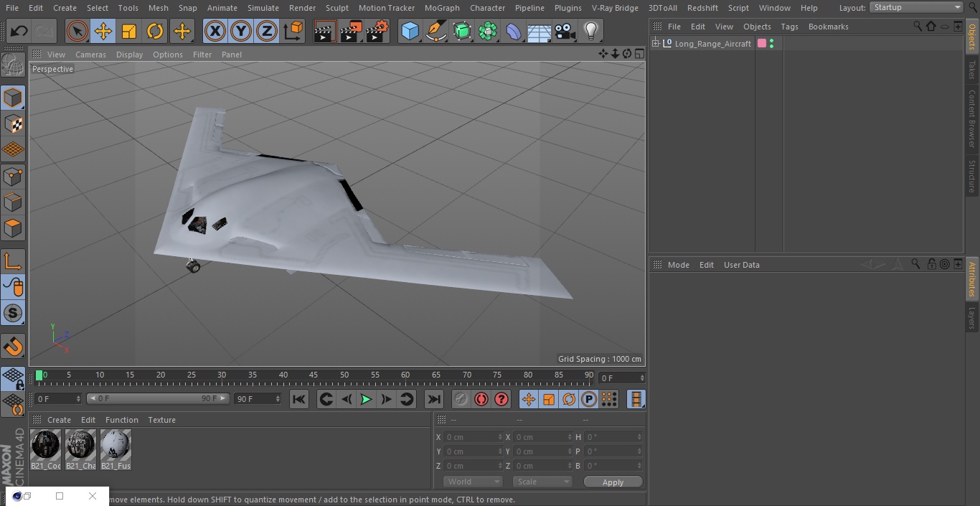Viewport: 980px width, 506px height.
Task: Open the MoGraph menu
Action: click(442, 8)
